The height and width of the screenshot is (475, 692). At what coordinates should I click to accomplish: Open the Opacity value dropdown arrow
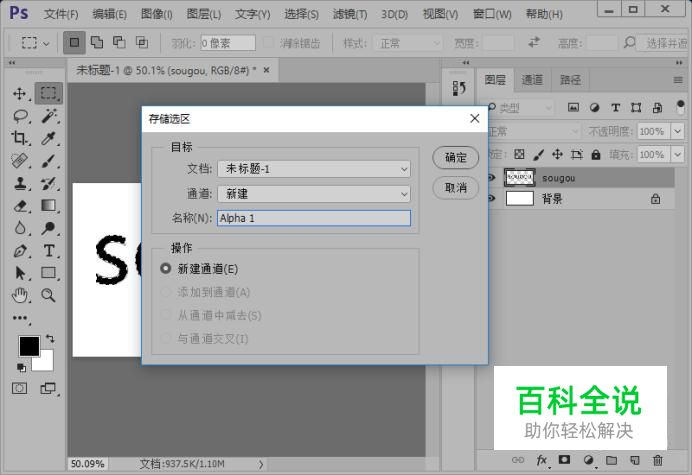pyautogui.click(x=677, y=131)
